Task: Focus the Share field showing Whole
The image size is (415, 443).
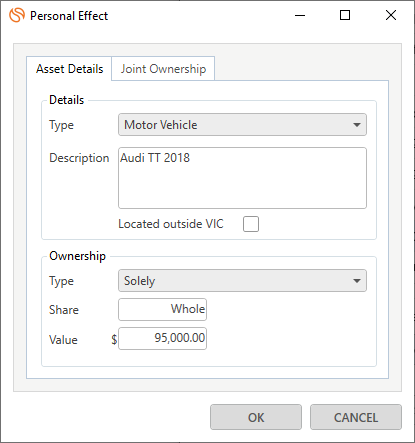Action: coord(162,309)
